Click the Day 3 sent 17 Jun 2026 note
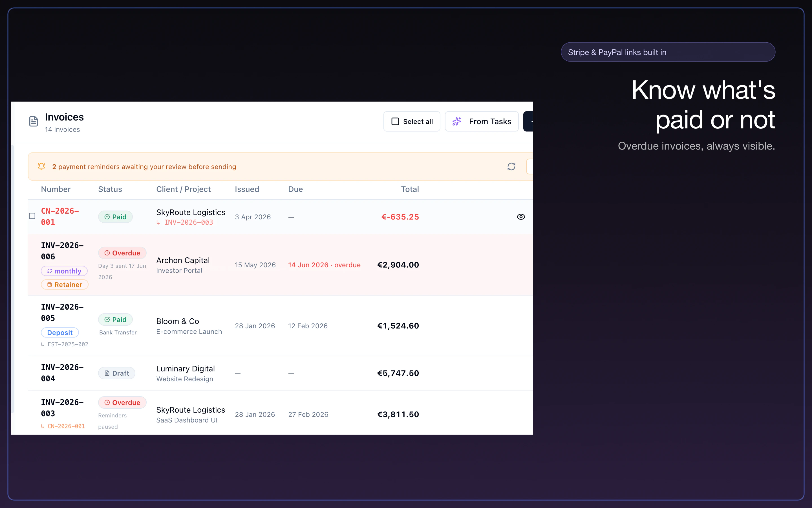This screenshot has width=812, height=508. point(122,271)
